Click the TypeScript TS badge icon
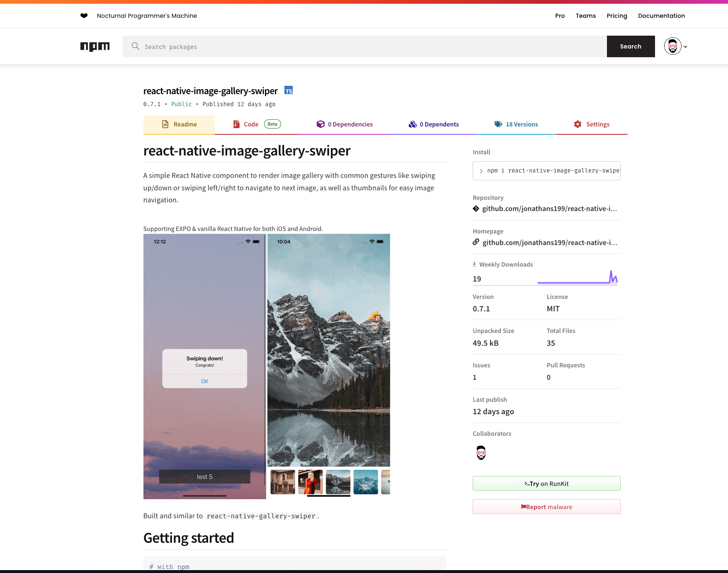The height and width of the screenshot is (573, 728). click(289, 90)
